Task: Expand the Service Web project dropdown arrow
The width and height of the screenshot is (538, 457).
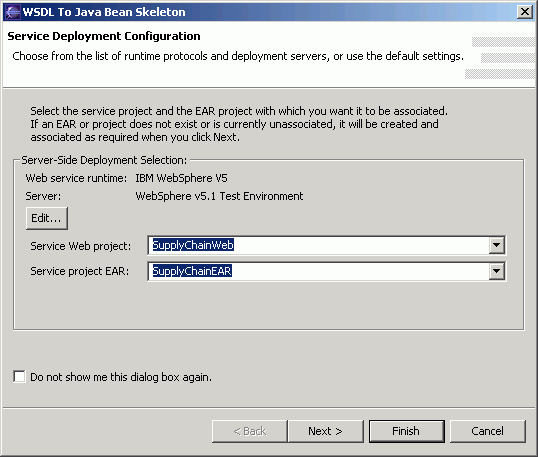Action: point(496,245)
